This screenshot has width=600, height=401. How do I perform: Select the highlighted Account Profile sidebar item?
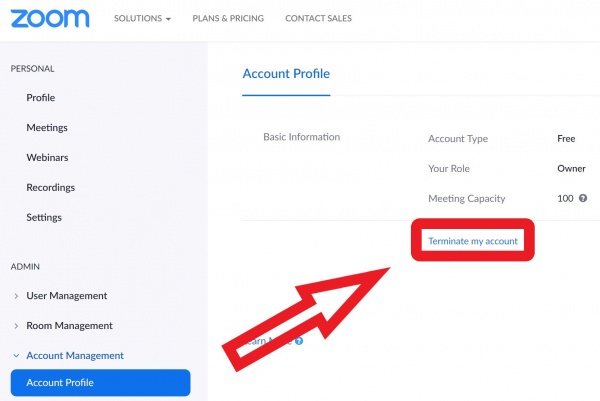(x=100, y=383)
